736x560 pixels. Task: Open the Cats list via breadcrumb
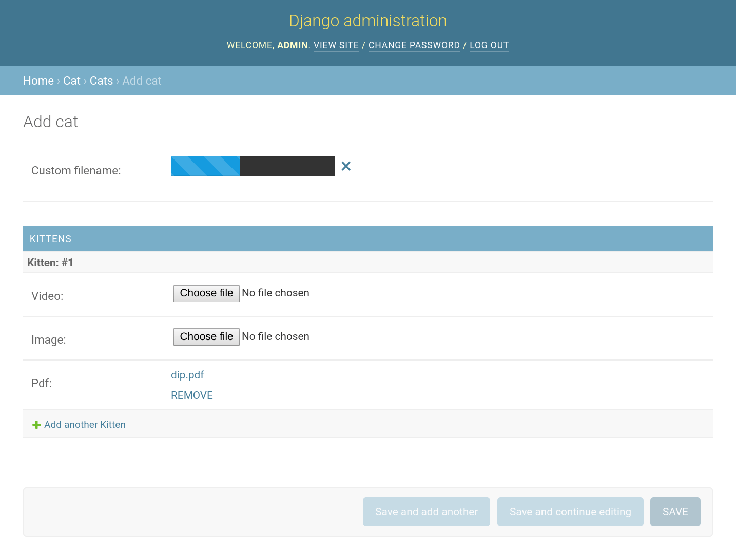point(101,81)
